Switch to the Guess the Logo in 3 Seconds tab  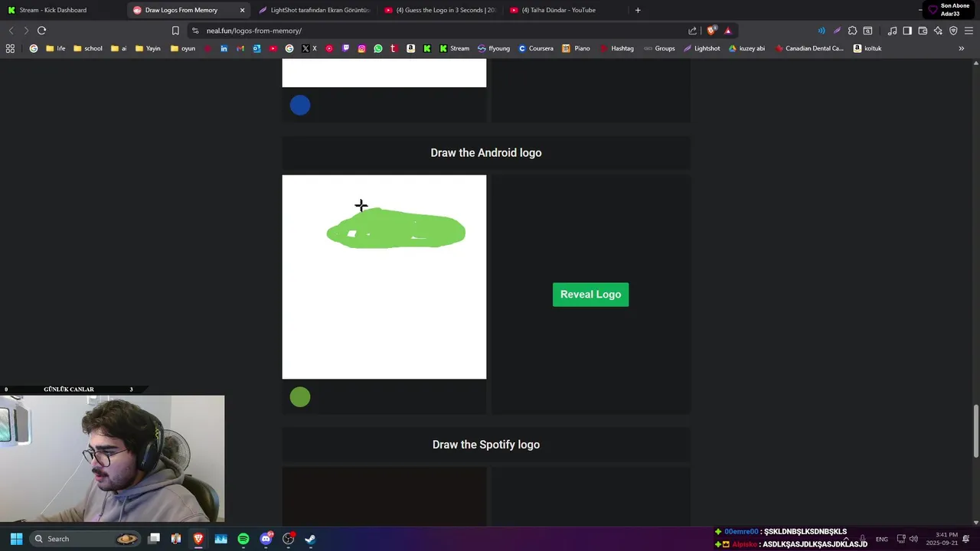pyautogui.click(x=440, y=10)
